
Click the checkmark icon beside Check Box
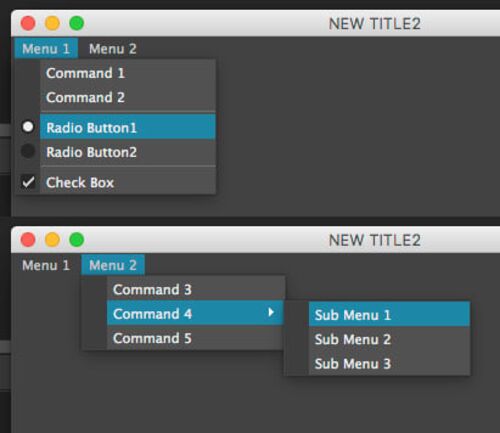tap(28, 182)
